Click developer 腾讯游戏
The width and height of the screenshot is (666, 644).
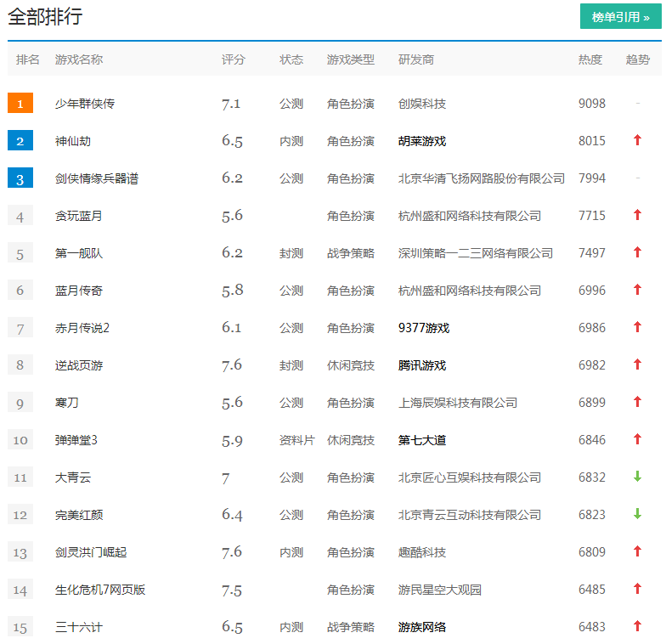421,365
